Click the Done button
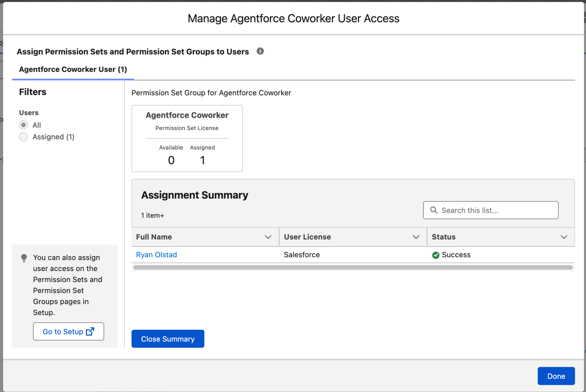The image size is (586, 392). [556, 376]
